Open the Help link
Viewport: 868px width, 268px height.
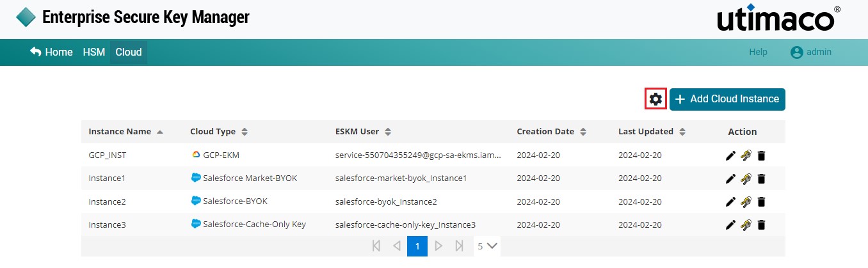[758, 52]
